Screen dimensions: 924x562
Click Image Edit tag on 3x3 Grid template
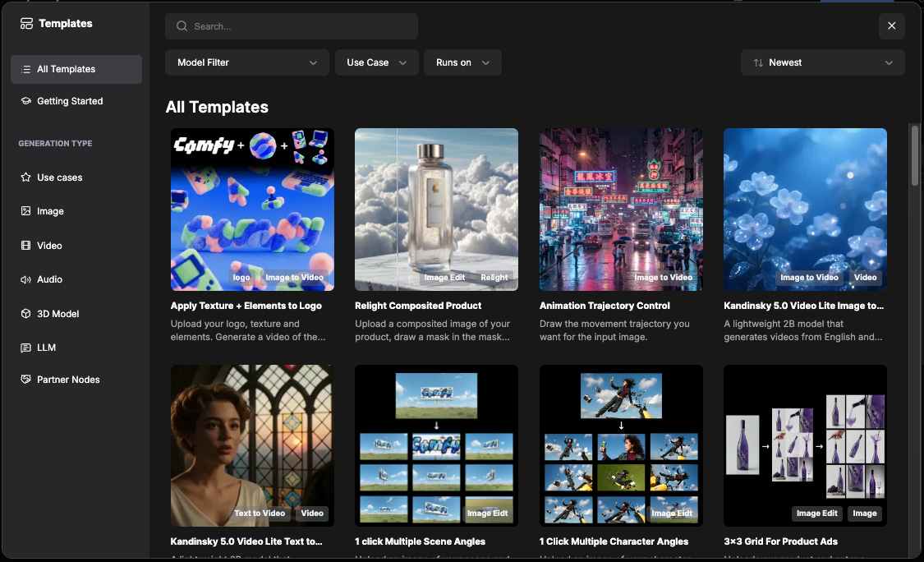point(816,513)
